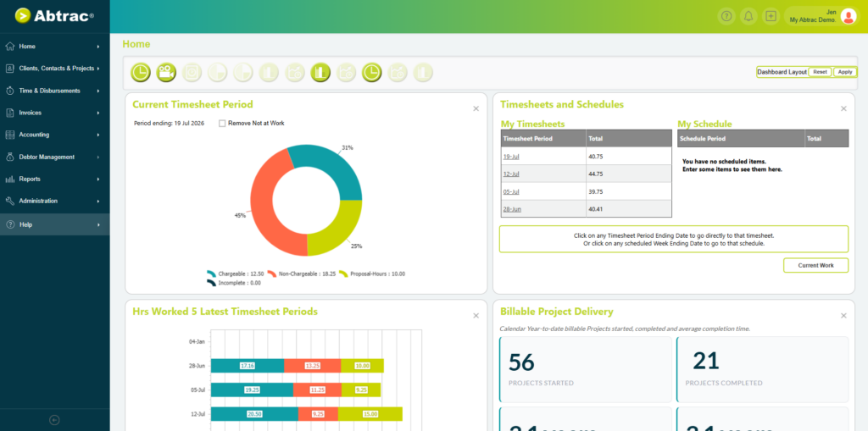Click the Abtrac logo

point(54,16)
